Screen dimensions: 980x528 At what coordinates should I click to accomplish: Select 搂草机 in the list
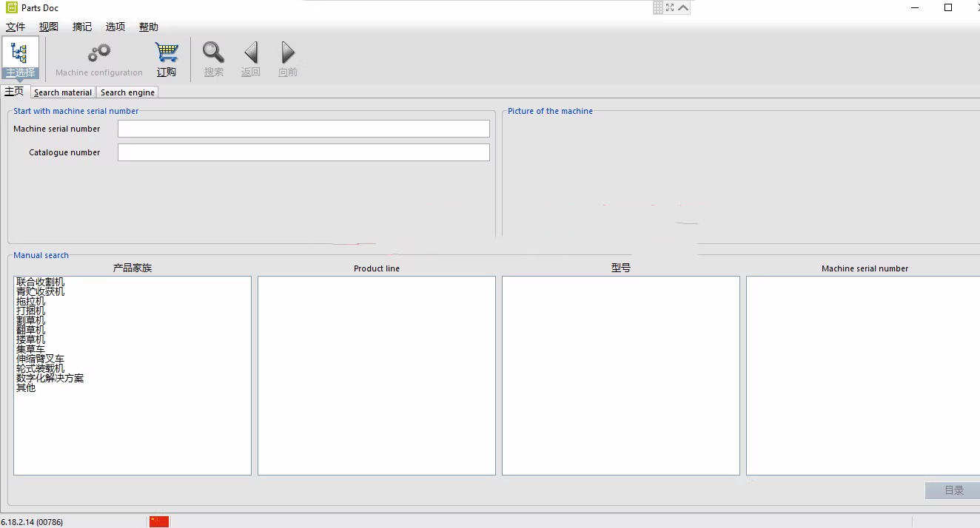30,339
